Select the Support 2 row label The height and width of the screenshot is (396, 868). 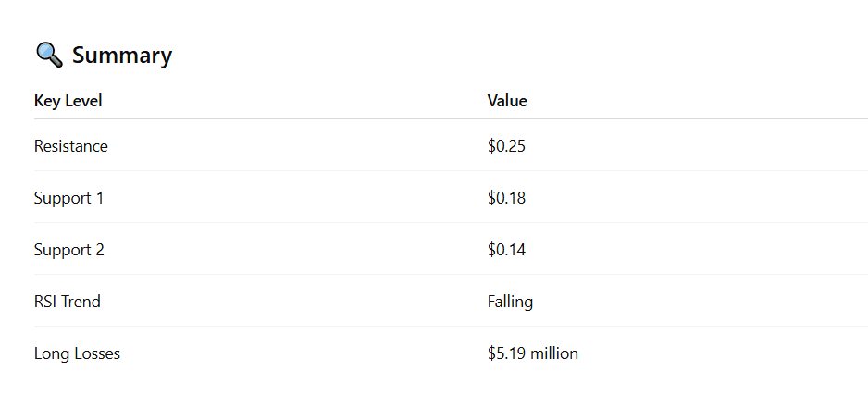point(68,250)
